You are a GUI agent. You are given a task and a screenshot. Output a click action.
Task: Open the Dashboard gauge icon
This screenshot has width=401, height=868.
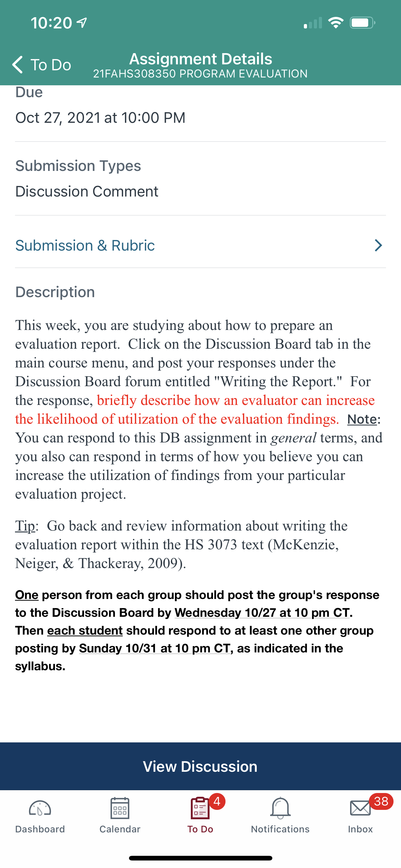click(x=40, y=808)
